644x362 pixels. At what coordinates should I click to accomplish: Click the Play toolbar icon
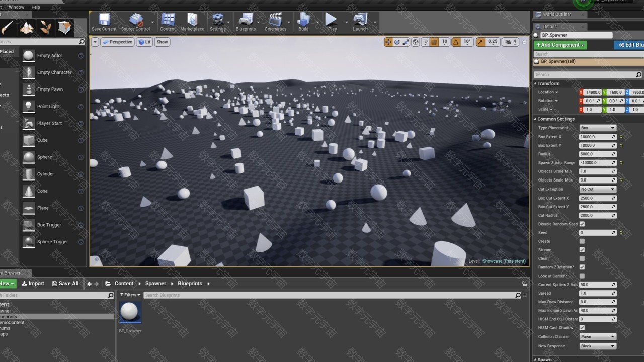click(332, 22)
